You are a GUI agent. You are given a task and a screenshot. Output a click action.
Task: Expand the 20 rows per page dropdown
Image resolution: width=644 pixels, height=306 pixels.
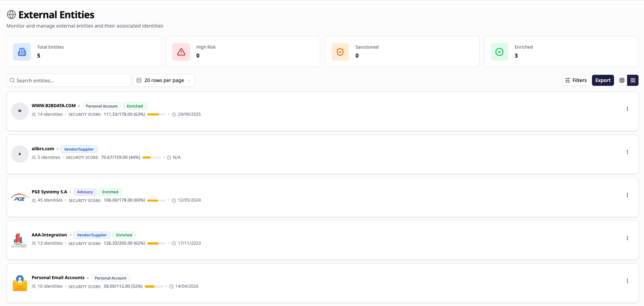pyautogui.click(x=164, y=80)
